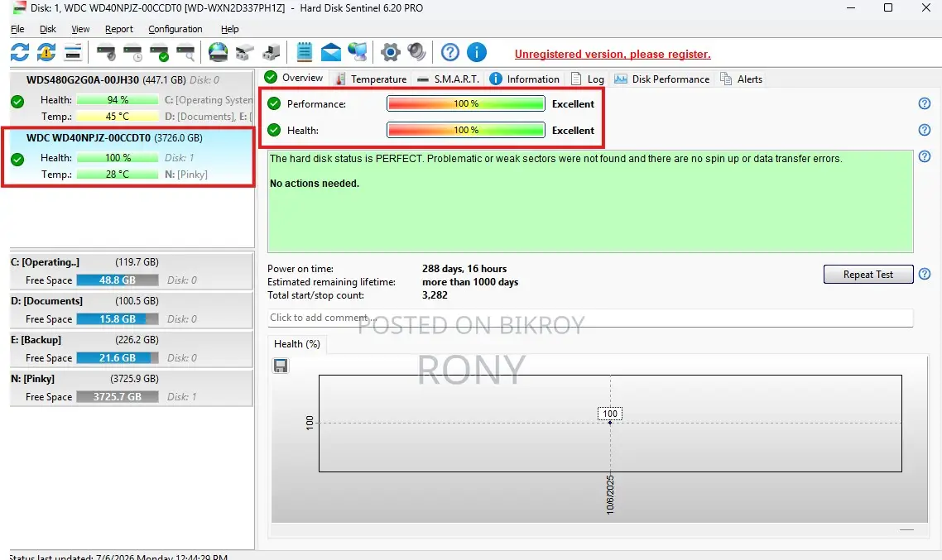942x560 pixels.
Task: Click the 21.6 GB free space bar
Action: pyautogui.click(x=118, y=357)
